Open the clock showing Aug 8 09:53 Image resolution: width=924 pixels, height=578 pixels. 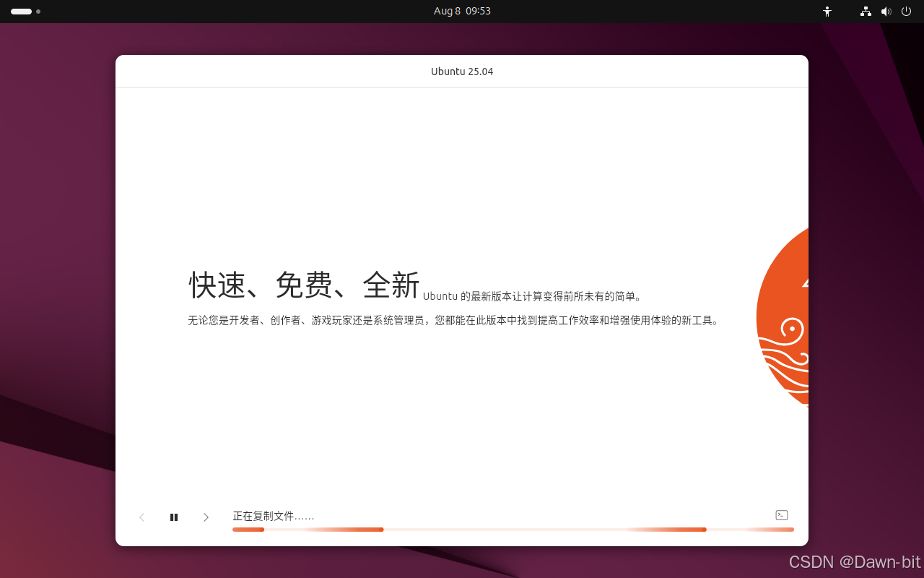(x=462, y=12)
